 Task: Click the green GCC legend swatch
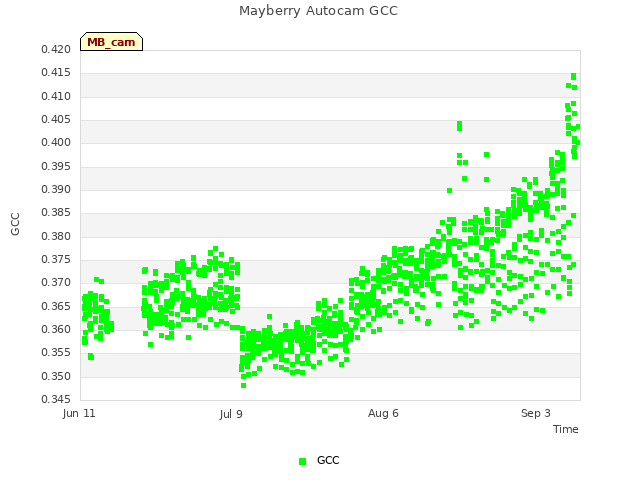click(302, 461)
